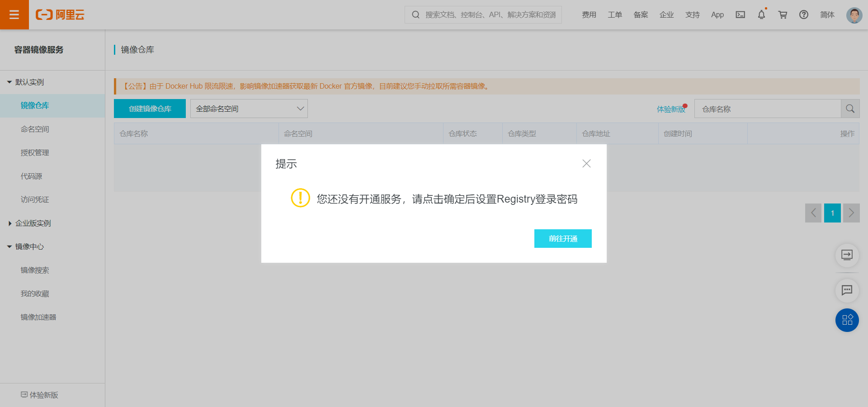
Task: Click the 前往开通 button
Action: pos(563,239)
